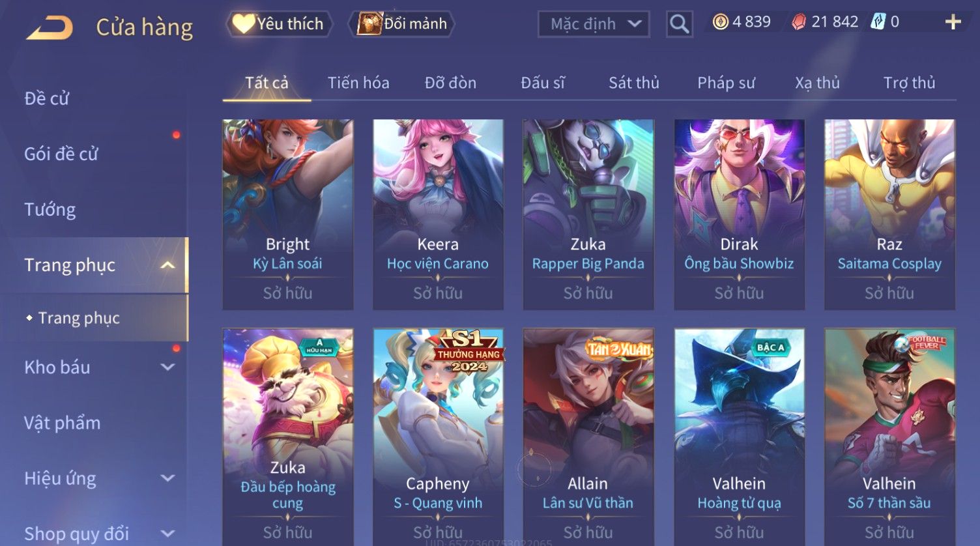Viewport: 980px width, 546px height.
Task: Tap the back arrow icon
Action: coord(50,28)
